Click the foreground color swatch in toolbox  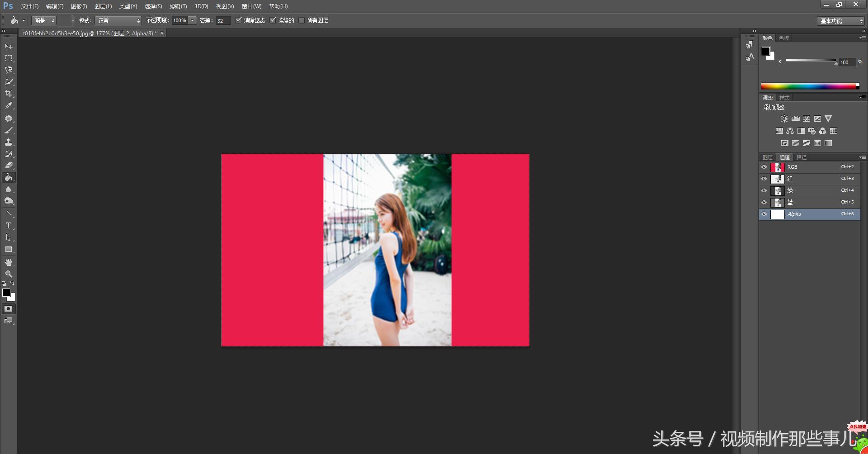click(6, 293)
